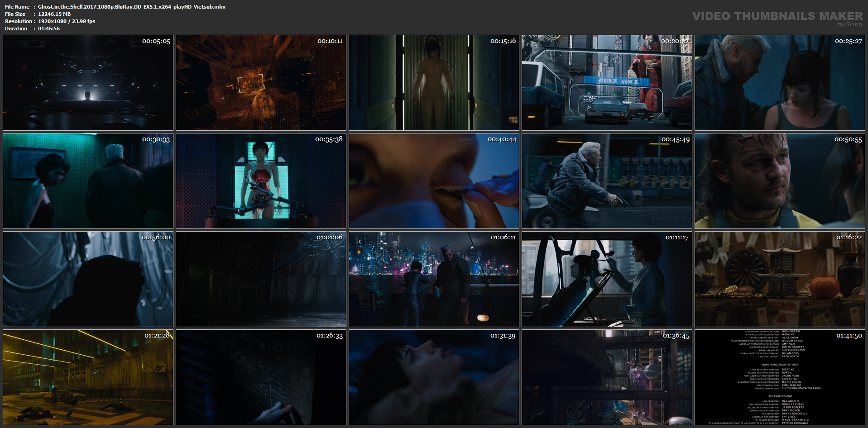Open the shrine frame at 01:16:22
Image resolution: width=868 pixels, height=428 pixels.
pyautogui.click(x=780, y=279)
